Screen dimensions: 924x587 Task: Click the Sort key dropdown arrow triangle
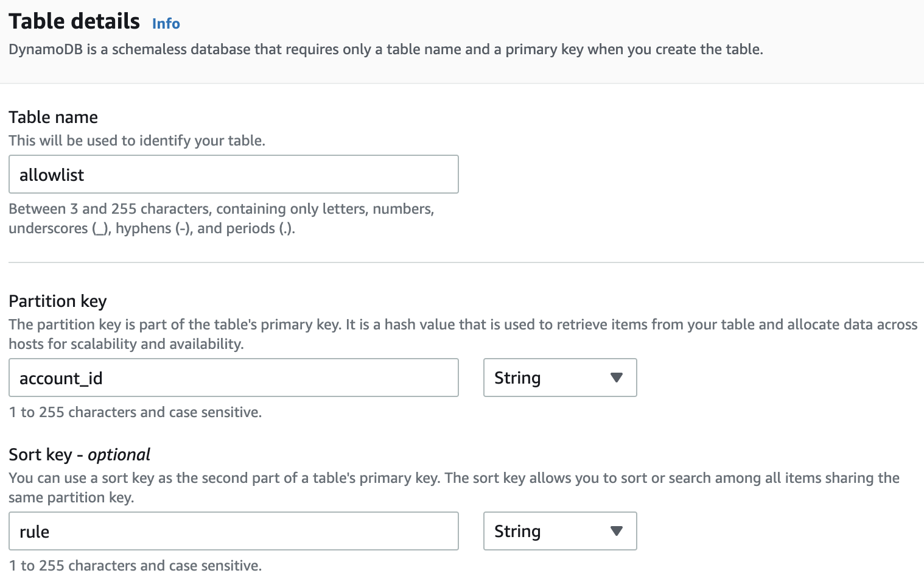point(616,531)
